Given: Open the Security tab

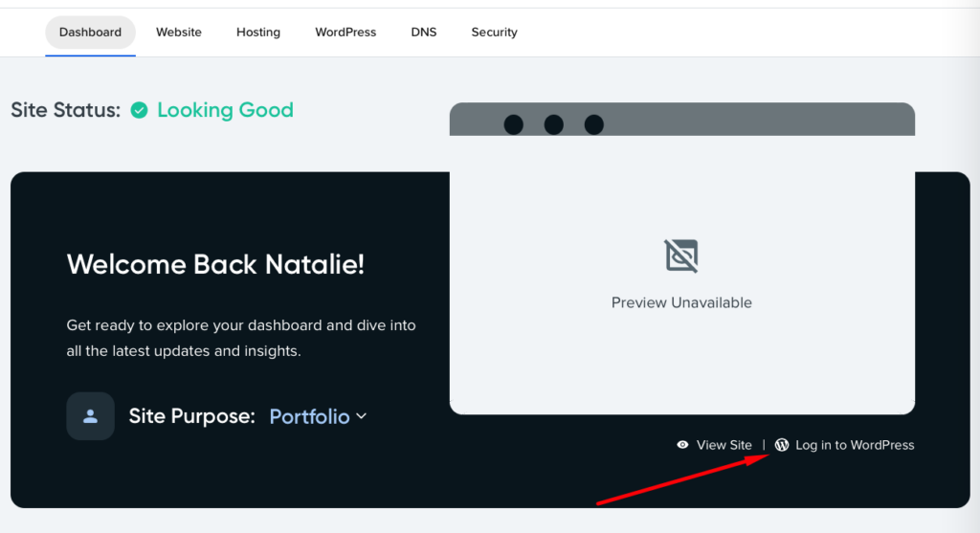Looking at the screenshot, I should (494, 33).
